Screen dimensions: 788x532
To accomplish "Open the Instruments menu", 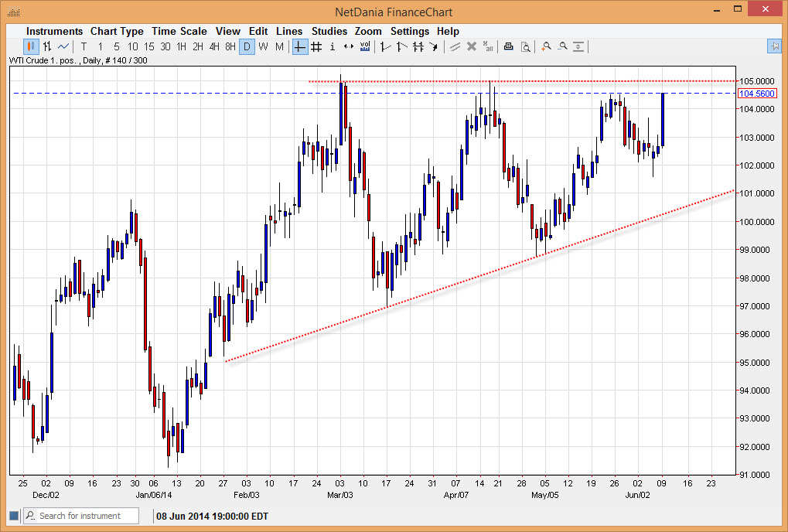I will click(x=54, y=31).
